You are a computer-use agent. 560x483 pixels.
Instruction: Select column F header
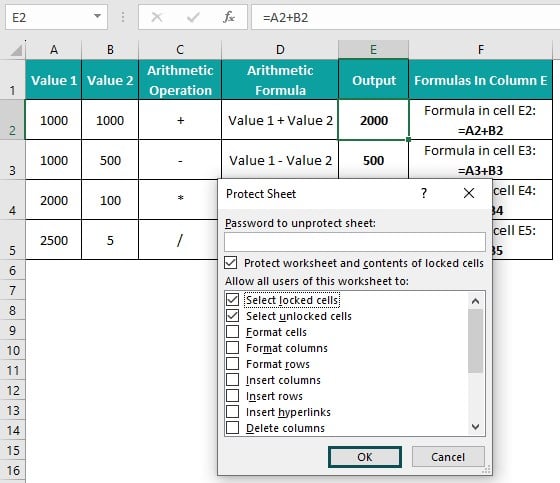tap(481, 50)
